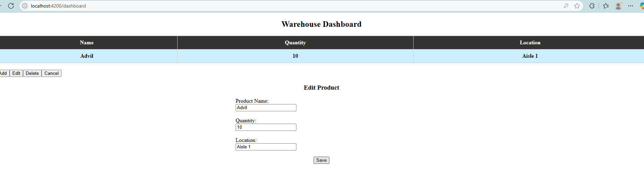Focus the Quantity input field
Viewport: 644px width, 169px height.
[x=266, y=127]
